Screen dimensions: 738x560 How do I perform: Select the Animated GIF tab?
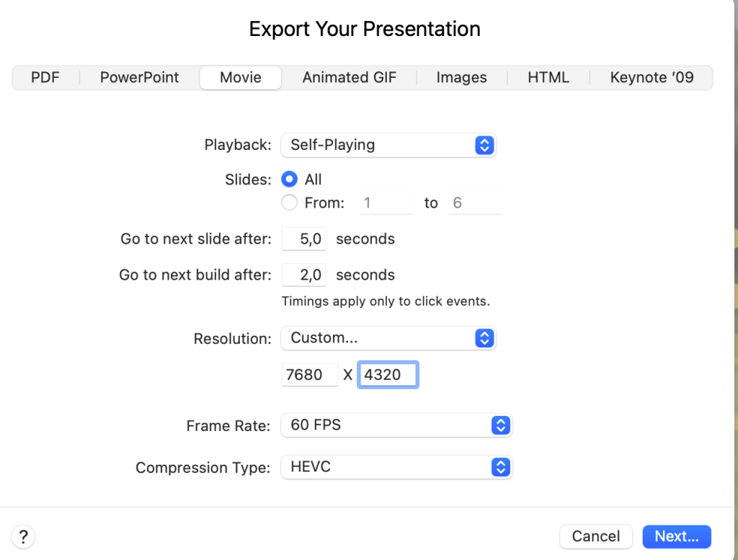pos(349,77)
